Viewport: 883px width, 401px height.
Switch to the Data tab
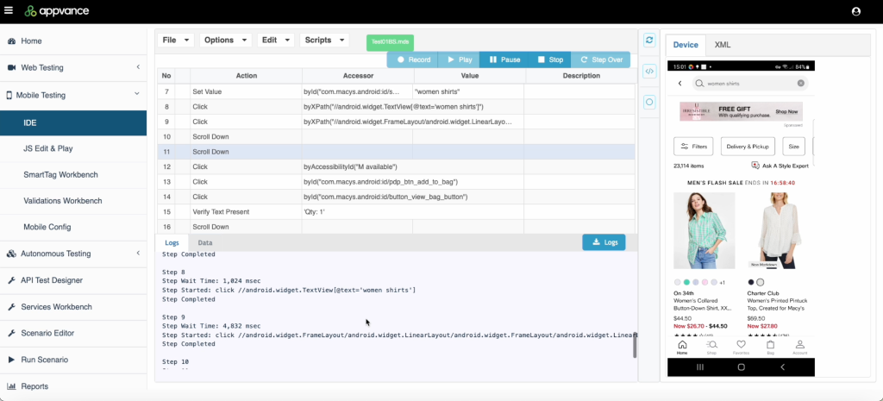click(x=205, y=243)
